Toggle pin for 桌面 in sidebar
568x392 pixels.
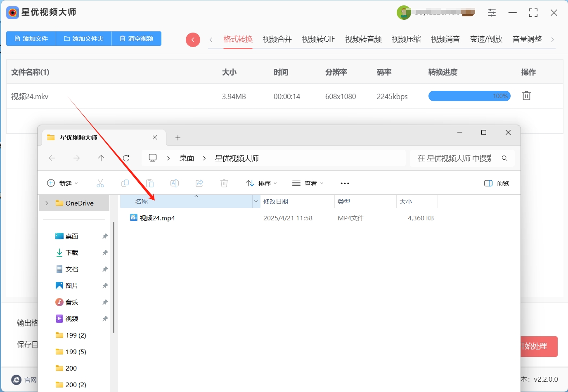105,236
